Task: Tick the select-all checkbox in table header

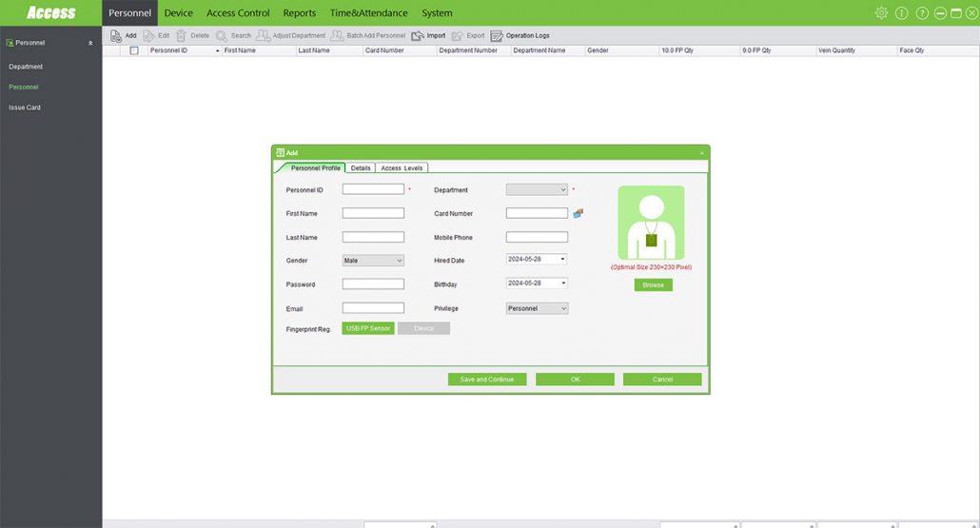Action: [x=134, y=50]
